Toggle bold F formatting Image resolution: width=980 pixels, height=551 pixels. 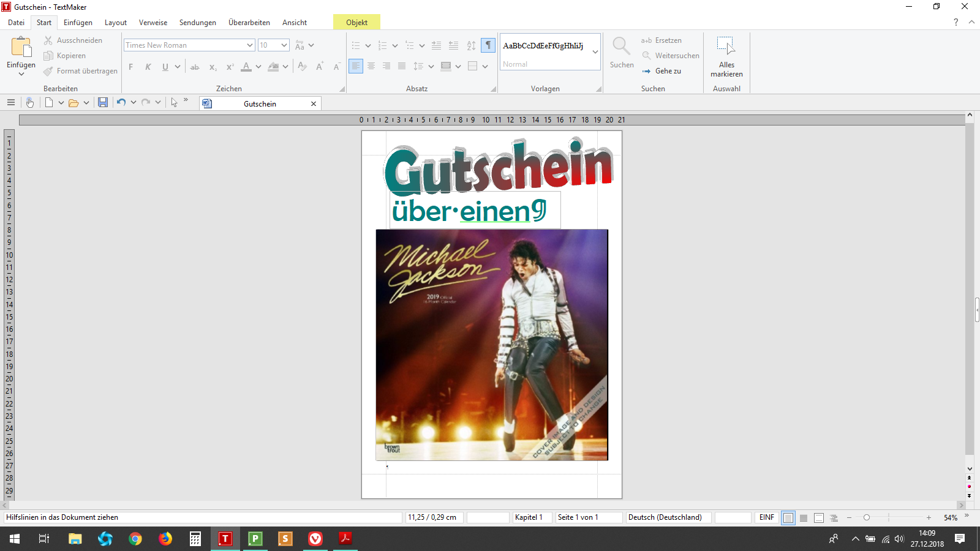click(x=131, y=67)
